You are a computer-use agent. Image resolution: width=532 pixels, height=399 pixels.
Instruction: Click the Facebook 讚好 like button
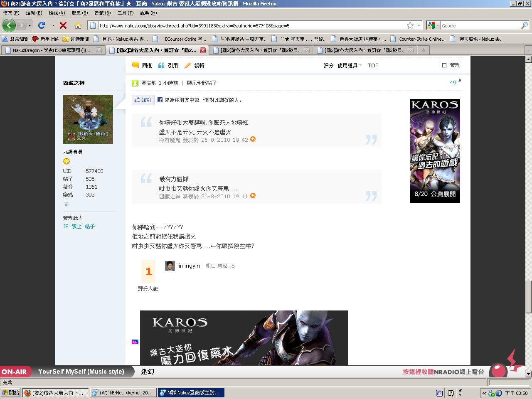[143, 100]
